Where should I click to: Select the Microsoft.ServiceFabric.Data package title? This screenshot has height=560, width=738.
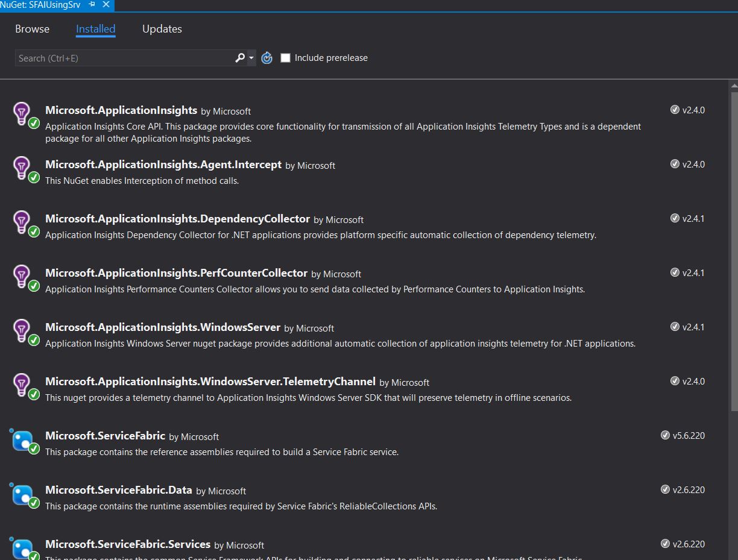click(118, 490)
